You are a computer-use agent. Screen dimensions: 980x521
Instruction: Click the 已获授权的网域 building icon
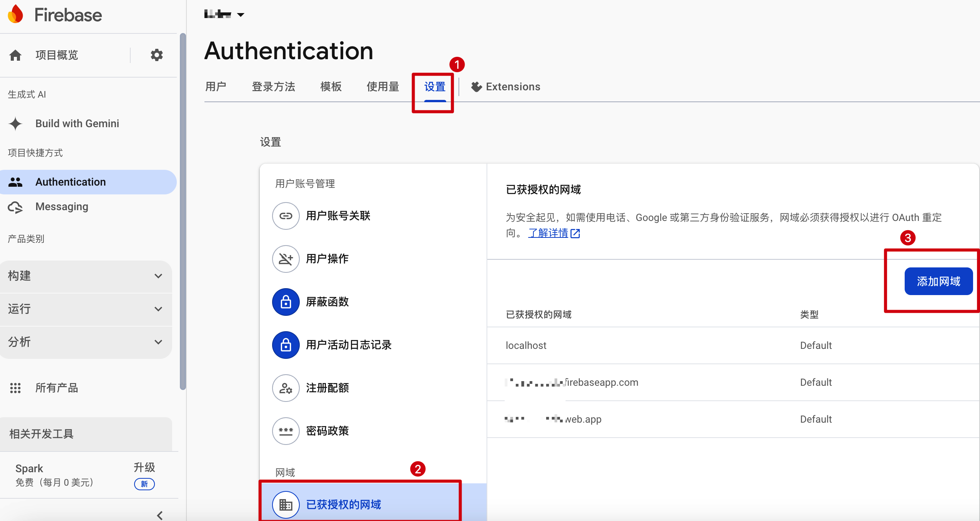click(286, 504)
